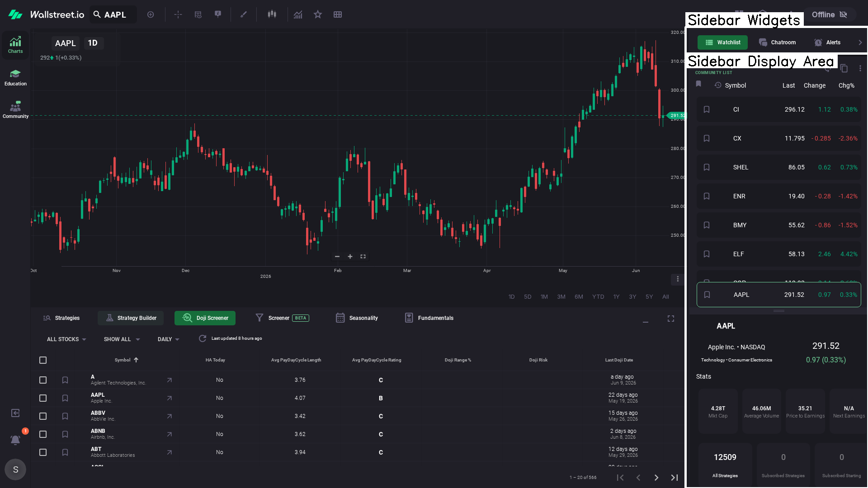The image size is (868, 488).
Task: Open the Strategies tab
Action: [x=61, y=318]
